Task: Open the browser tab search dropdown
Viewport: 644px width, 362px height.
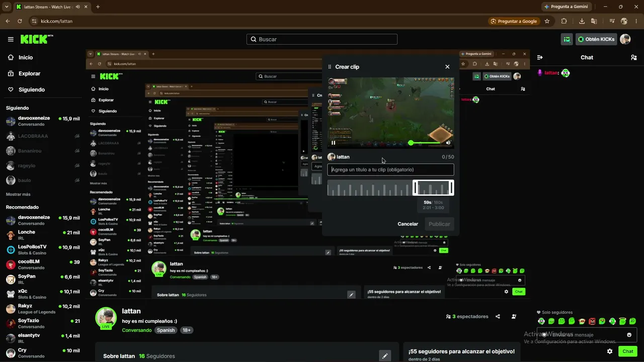Action: click(x=7, y=7)
